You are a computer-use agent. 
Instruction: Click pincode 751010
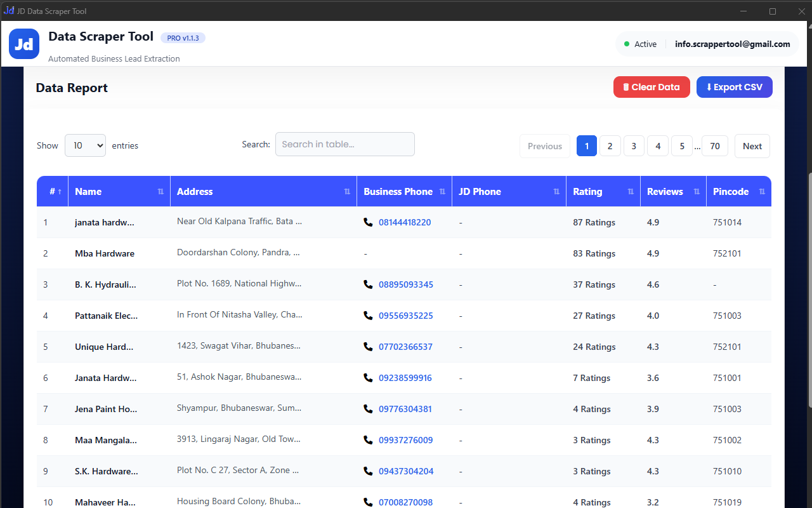[727, 471]
